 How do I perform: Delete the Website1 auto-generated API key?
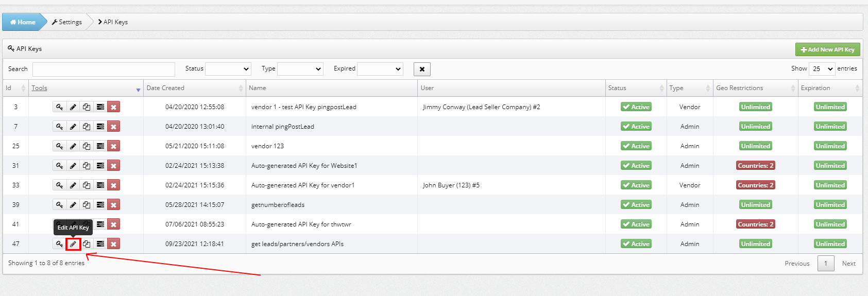(114, 166)
